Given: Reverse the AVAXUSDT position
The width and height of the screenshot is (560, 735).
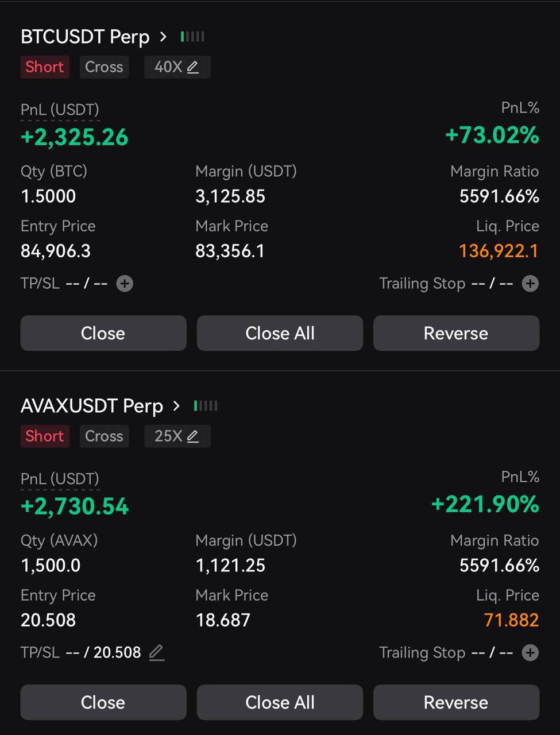Looking at the screenshot, I should (456, 702).
